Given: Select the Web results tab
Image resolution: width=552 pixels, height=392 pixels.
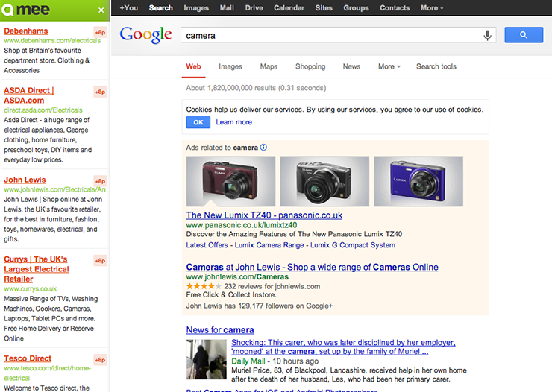Looking at the screenshot, I should click(193, 66).
